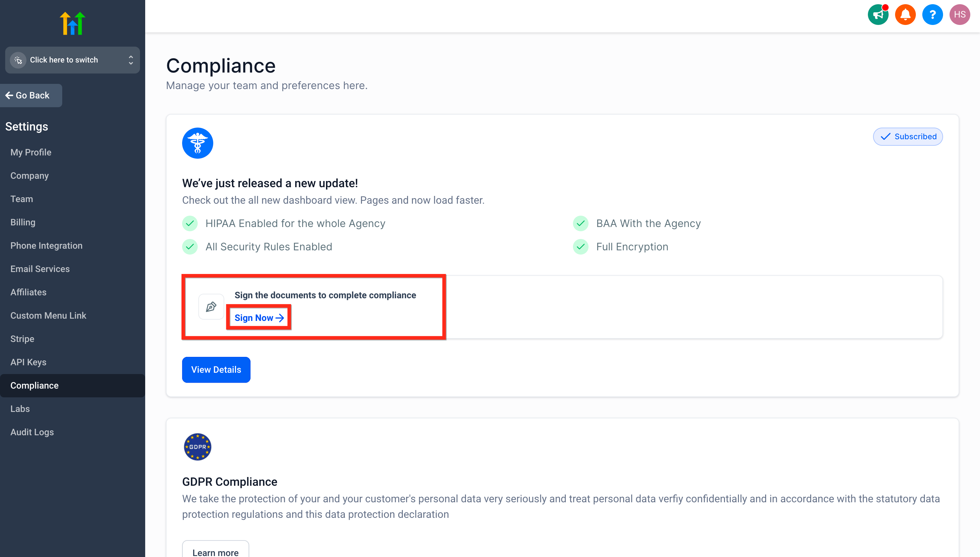Click the megaphone announcements icon
Image resolution: width=980 pixels, height=557 pixels.
coord(878,15)
